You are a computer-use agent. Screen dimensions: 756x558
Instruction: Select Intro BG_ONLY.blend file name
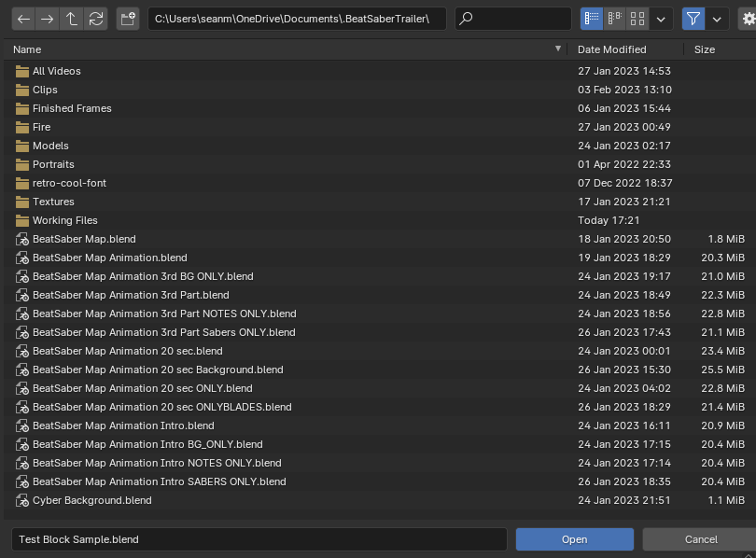pos(147,444)
